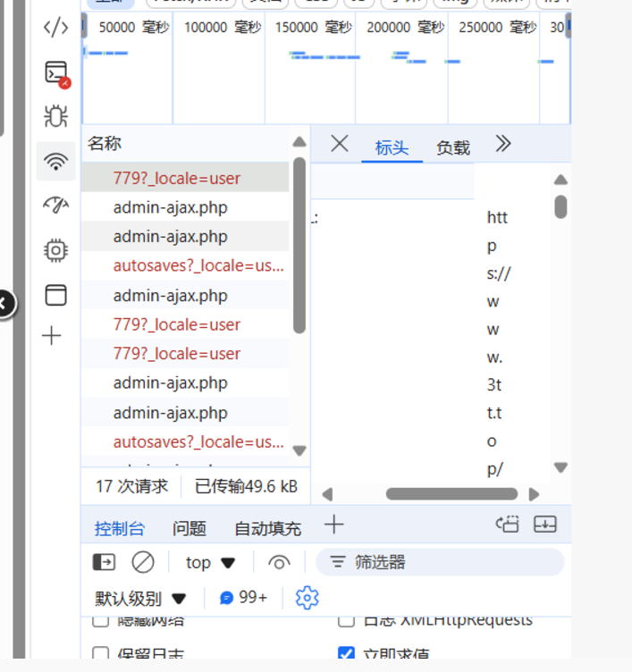Click the right arrow of the horizontal scrollbar
The width and height of the screenshot is (632, 672).
(534, 494)
